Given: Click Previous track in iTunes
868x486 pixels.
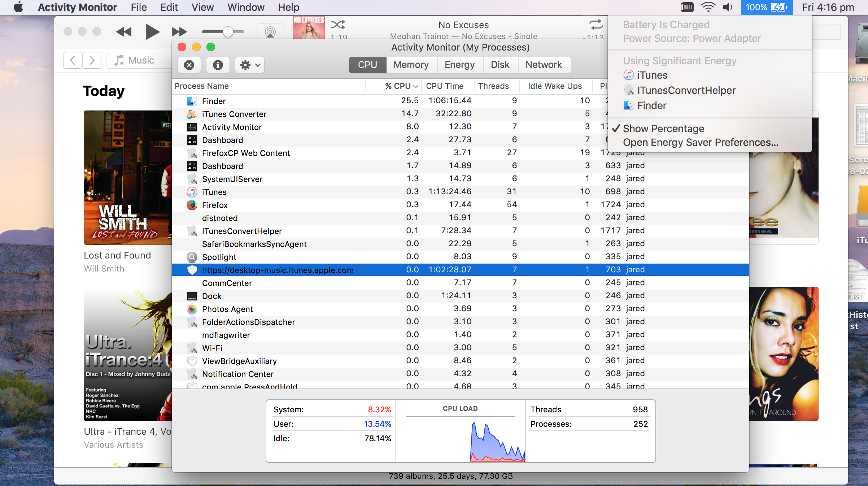Looking at the screenshot, I should pyautogui.click(x=124, y=32).
